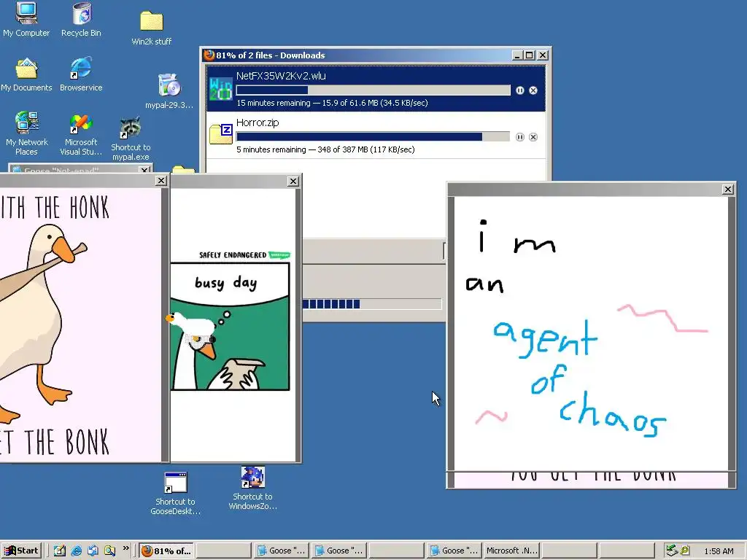Click the NetFX35W2Kv2.wlu download progress bar

[373, 90]
